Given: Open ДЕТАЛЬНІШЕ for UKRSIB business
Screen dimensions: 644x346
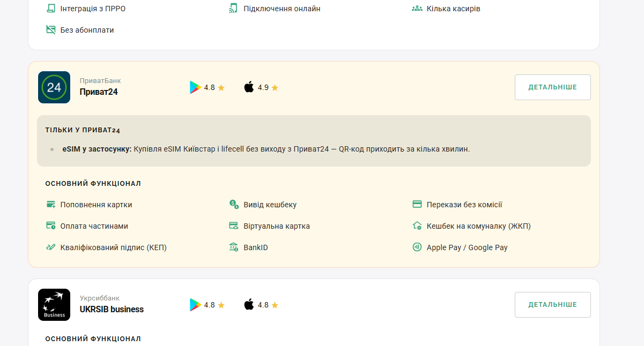Looking at the screenshot, I should 553,305.
